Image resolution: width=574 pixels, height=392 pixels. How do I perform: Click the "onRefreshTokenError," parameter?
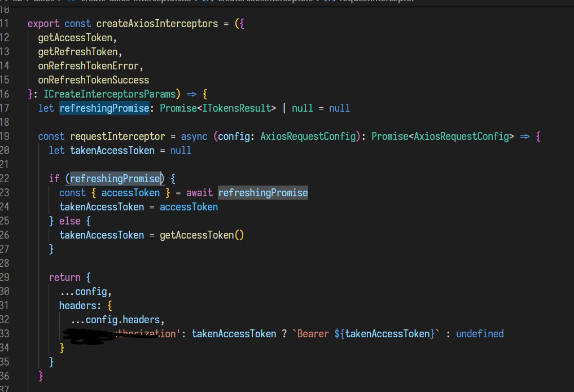coord(90,66)
